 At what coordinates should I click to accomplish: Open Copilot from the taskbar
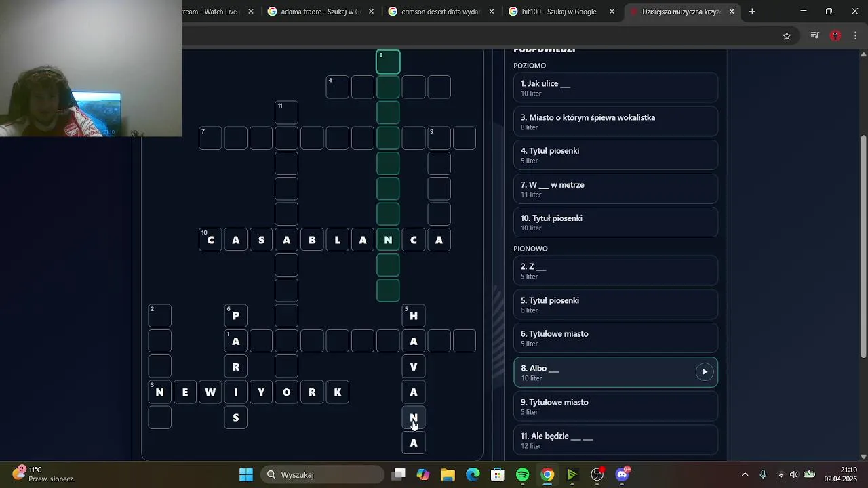423,474
